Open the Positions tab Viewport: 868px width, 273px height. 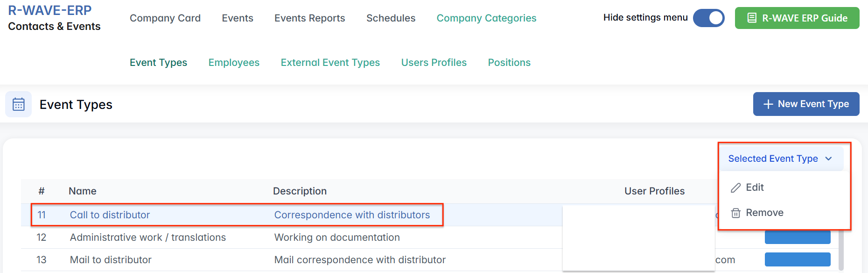[x=509, y=63]
